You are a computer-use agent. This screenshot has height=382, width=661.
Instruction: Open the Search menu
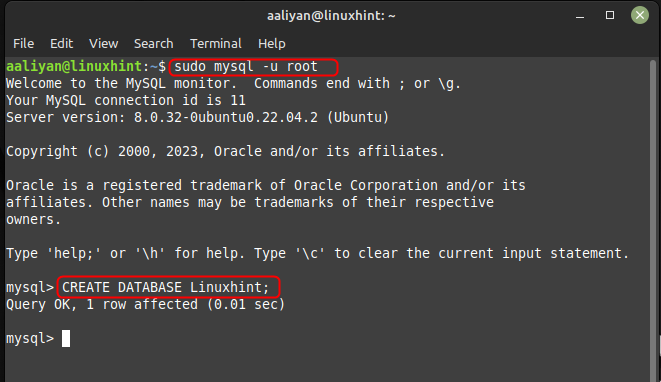(x=153, y=43)
